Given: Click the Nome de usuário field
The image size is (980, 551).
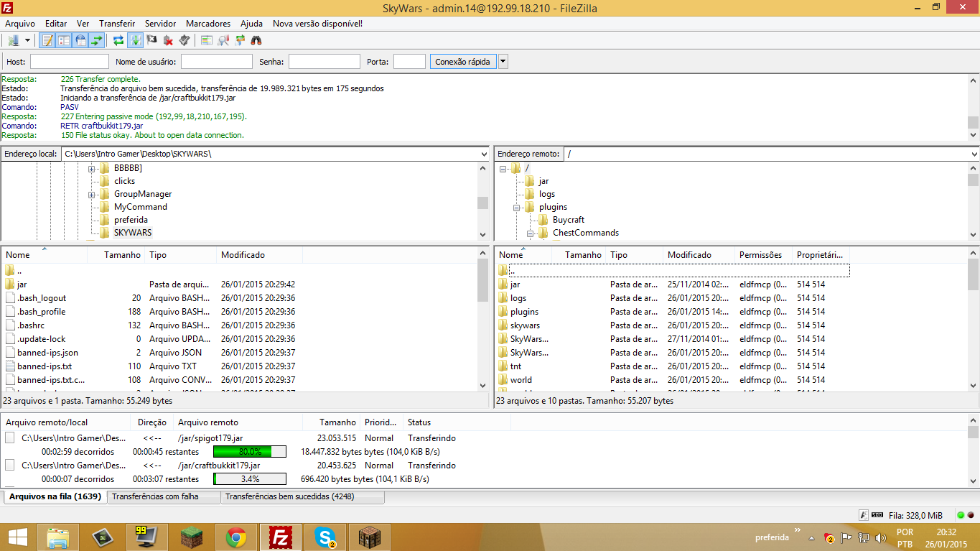Looking at the screenshot, I should (217, 62).
